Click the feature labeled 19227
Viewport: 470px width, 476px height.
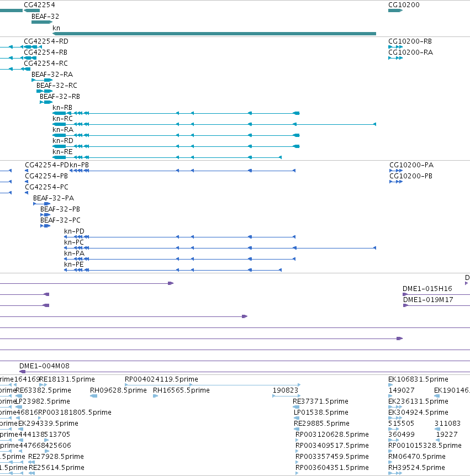[x=447, y=435]
